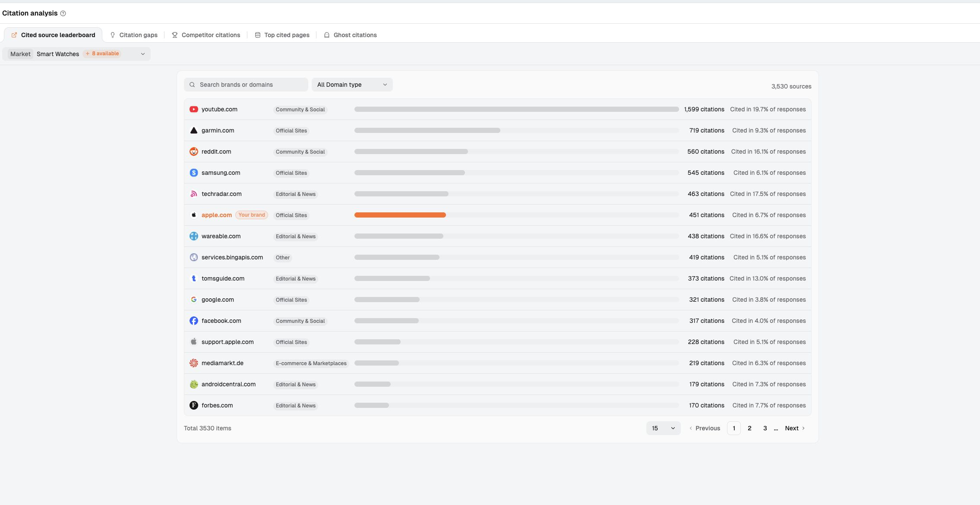Select page 1 in pagination
The image size is (980, 505).
click(x=734, y=428)
